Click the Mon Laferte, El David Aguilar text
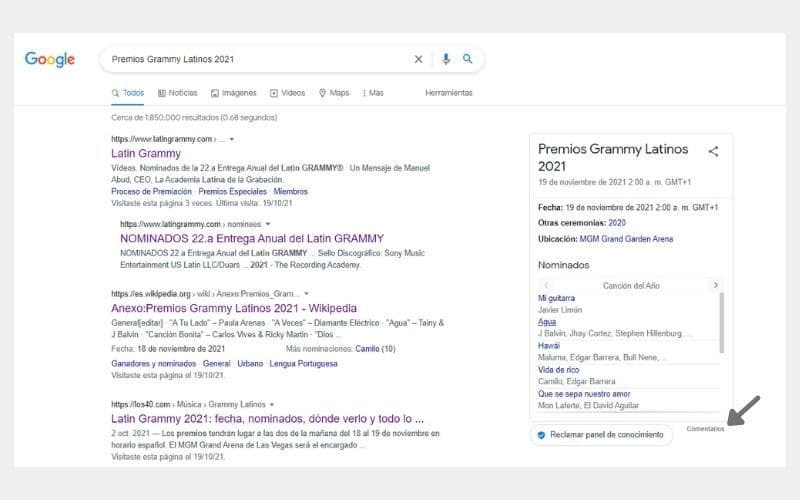Screen dimensions: 800x500 point(588,406)
